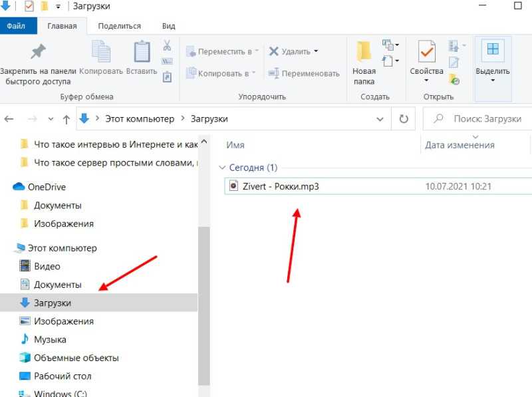The width and height of the screenshot is (532, 397).
Task: Click the Edit icon in Открыть group
Action: tap(454, 62)
